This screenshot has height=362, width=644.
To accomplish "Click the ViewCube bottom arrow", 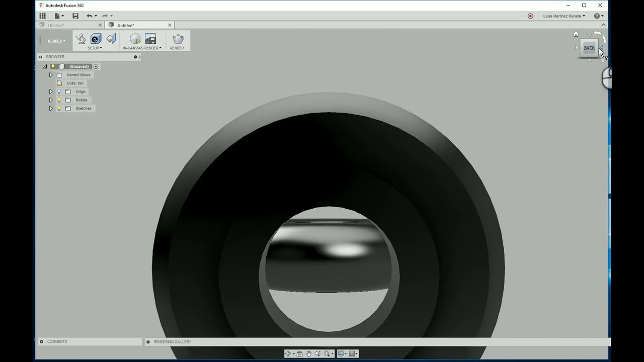I will (x=590, y=60).
